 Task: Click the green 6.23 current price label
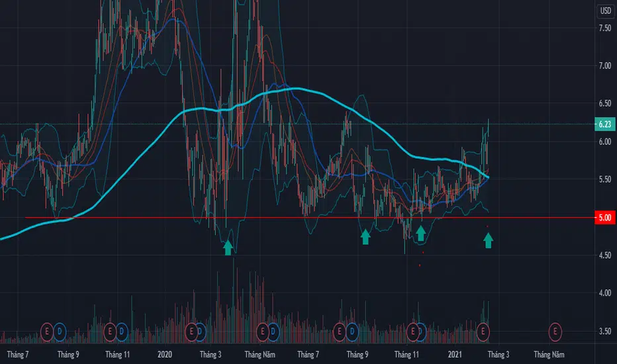605,124
